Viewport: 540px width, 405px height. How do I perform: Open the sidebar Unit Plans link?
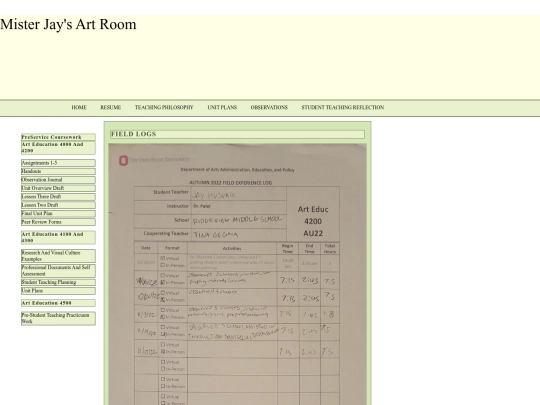coord(58,291)
